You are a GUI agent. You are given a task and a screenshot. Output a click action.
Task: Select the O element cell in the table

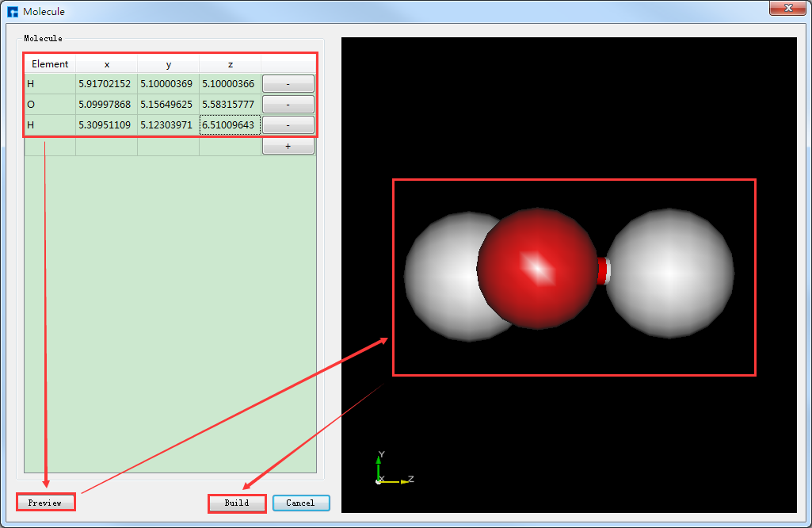(49, 104)
